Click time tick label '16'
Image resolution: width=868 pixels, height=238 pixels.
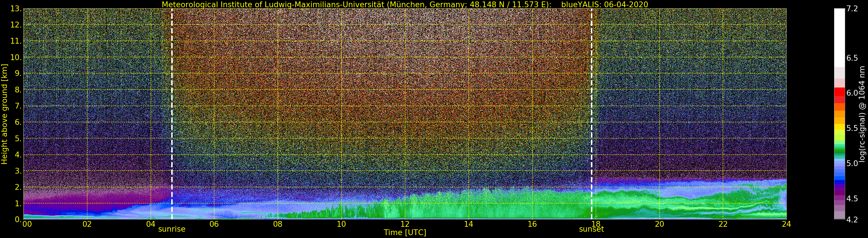532,224
